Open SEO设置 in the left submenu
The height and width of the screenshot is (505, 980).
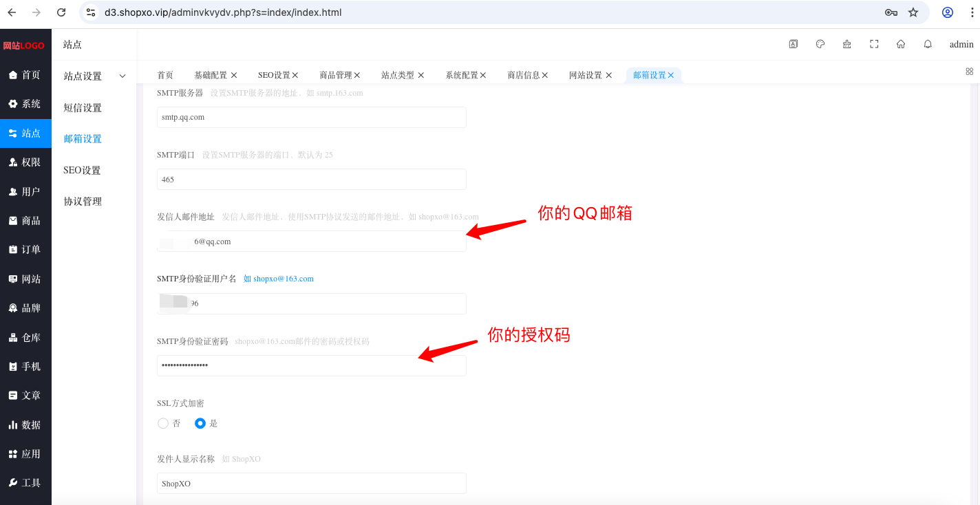82,170
